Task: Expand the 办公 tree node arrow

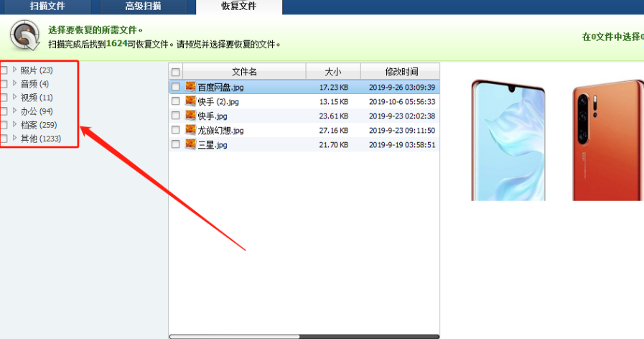Action: (x=15, y=110)
